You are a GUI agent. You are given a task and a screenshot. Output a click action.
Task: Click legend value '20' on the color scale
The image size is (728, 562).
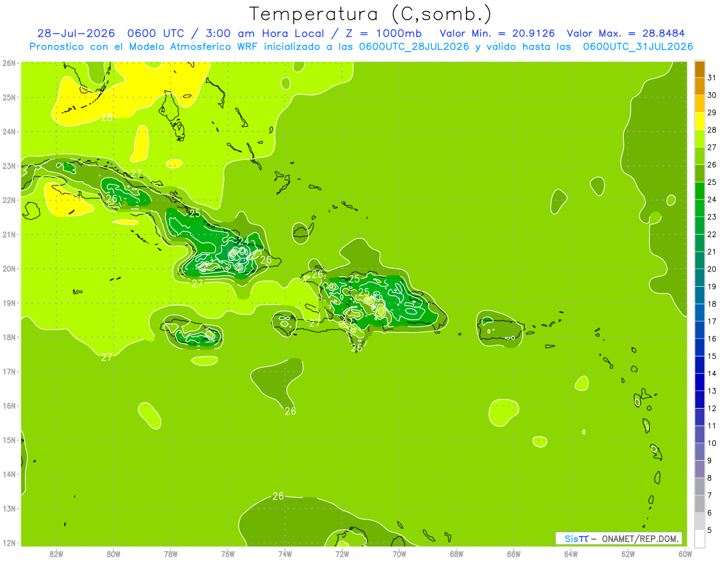[712, 269]
